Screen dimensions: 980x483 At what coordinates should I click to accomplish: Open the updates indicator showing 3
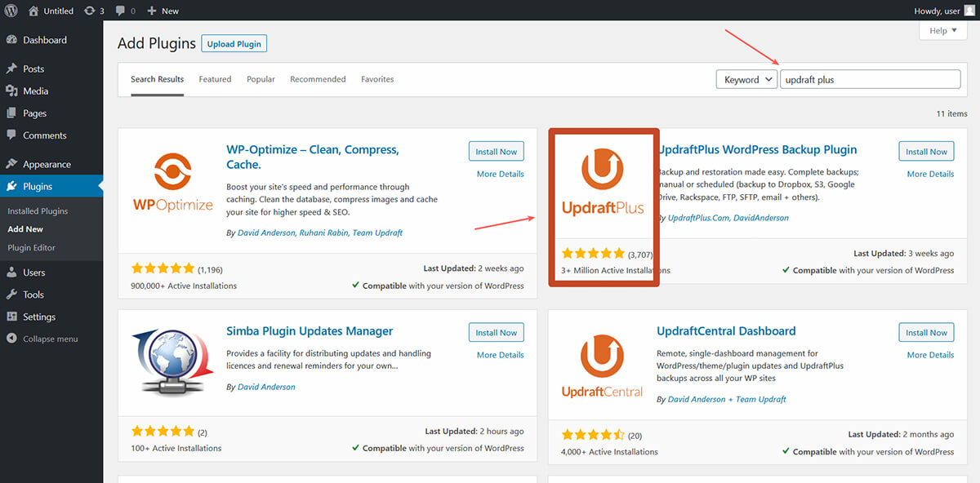tap(94, 11)
